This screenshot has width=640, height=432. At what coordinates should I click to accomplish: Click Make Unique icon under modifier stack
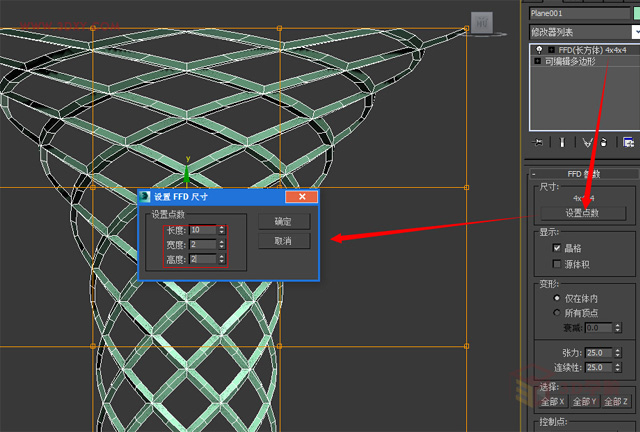tap(587, 143)
